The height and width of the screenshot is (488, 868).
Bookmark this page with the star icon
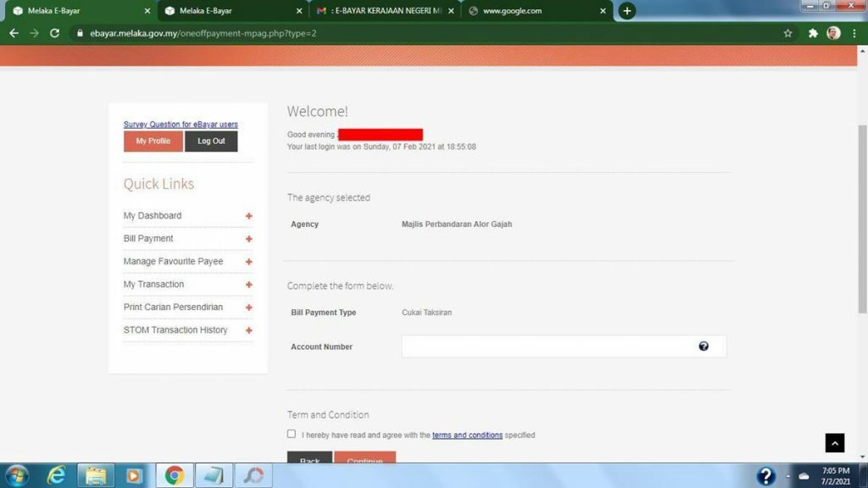(787, 33)
